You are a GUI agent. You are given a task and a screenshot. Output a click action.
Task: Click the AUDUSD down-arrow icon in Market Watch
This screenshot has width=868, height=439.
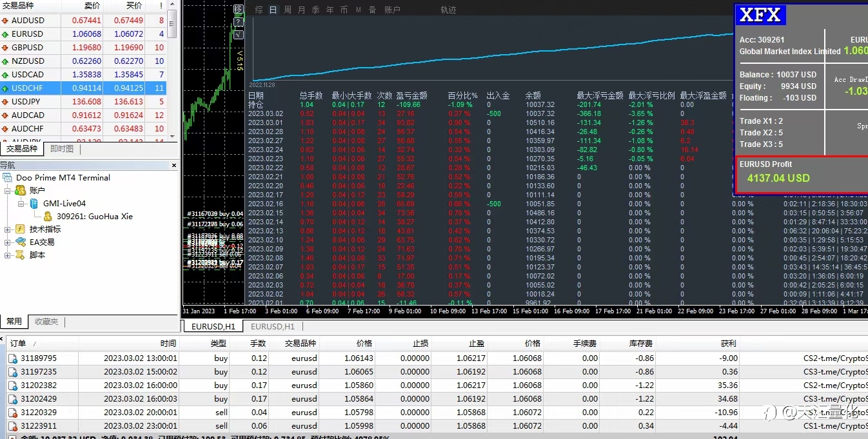click(x=5, y=21)
